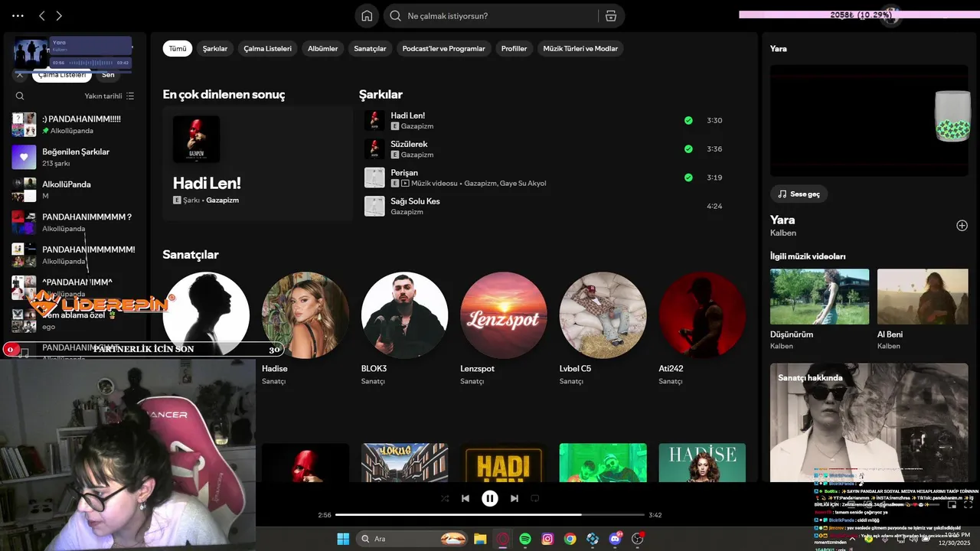Open the ':) PANDAHANIMM!!!!!' playlist
The width and height of the screenshot is (980, 551).
(75, 124)
